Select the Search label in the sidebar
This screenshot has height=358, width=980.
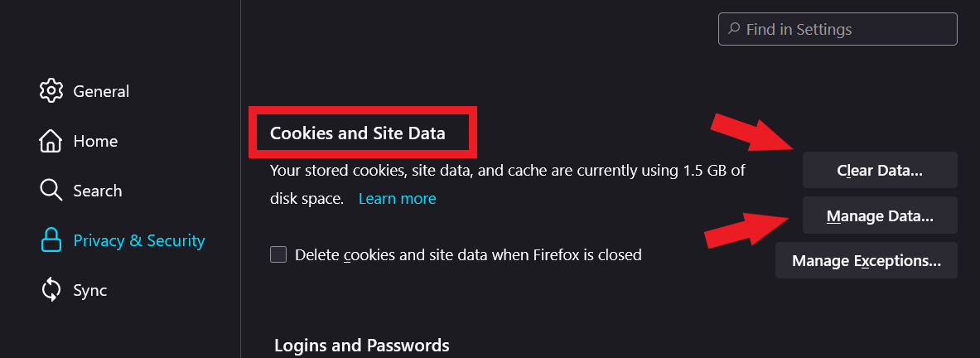(x=98, y=191)
